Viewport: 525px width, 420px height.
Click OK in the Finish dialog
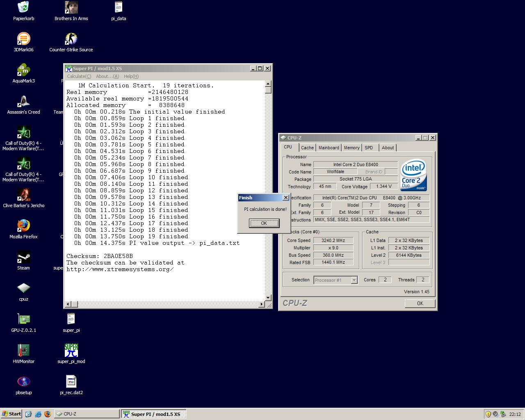click(x=264, y=223)
